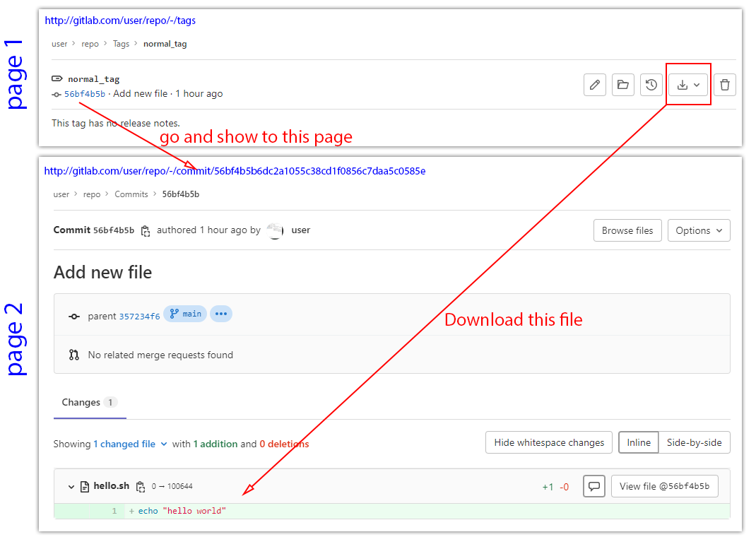Viewport: 756px width, 537px height.
Task: Click the comment icon on hello.sh
Action: [594, 486]
